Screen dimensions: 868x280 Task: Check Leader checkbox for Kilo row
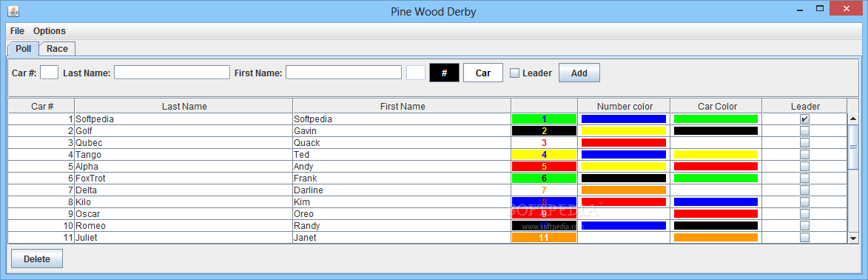pyautogui.click(x=804, y=201)
